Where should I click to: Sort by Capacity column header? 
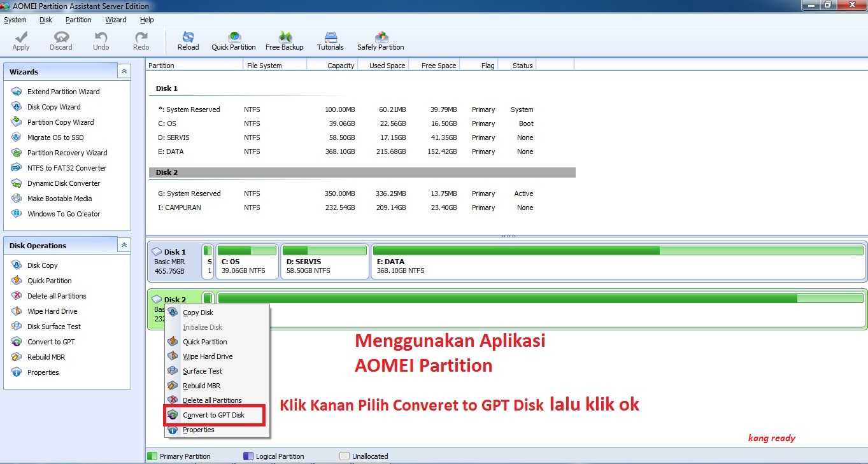point(332,65)
